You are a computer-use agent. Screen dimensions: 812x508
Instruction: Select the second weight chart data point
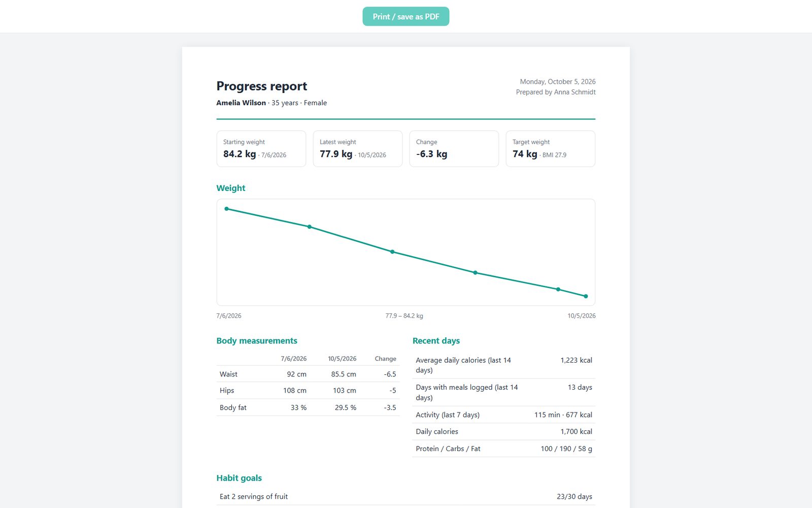310,227
